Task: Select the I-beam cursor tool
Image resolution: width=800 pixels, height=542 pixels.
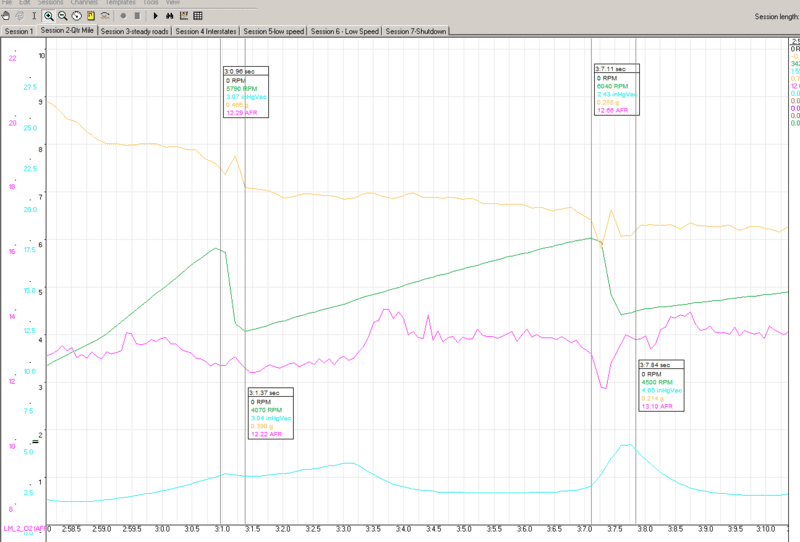Action: (35, 16)
